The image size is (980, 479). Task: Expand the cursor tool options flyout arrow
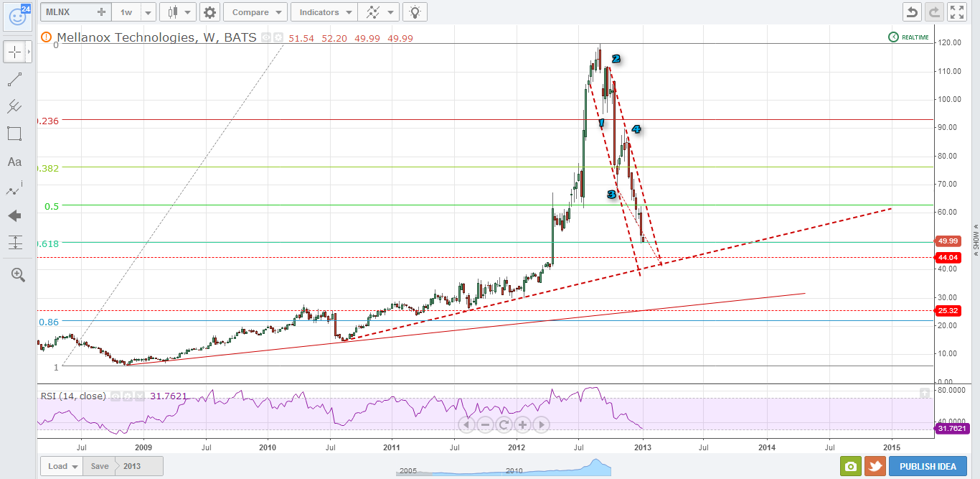[x=29, y=52]
